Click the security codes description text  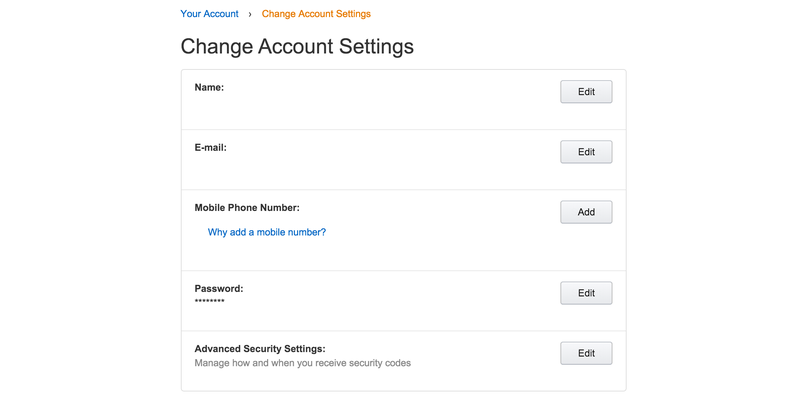click(x=303, y=363)
